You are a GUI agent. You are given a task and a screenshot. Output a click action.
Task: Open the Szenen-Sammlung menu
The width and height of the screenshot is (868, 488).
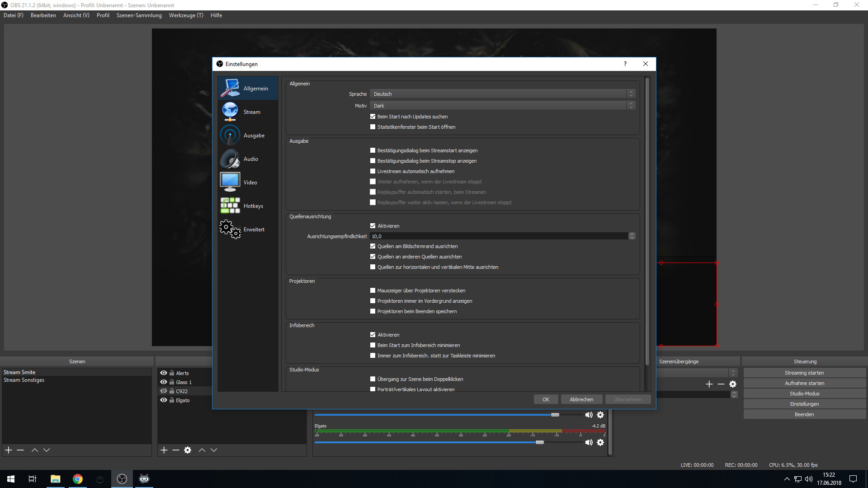tap(139, 15)
